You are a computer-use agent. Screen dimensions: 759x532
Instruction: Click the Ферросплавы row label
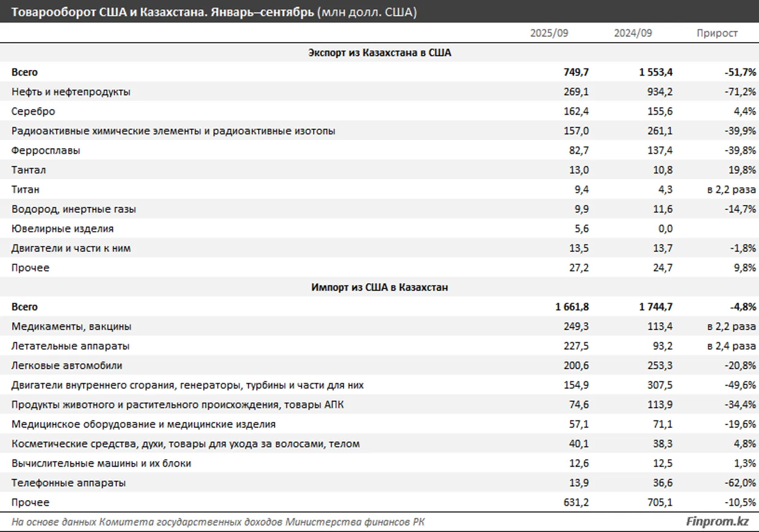point(46,151)
